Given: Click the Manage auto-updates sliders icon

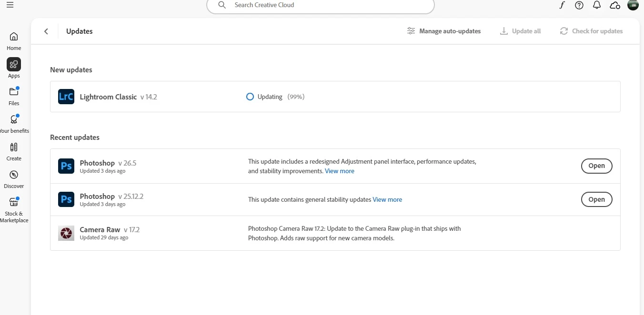Looking at the screenshot, I should (411, 31).
